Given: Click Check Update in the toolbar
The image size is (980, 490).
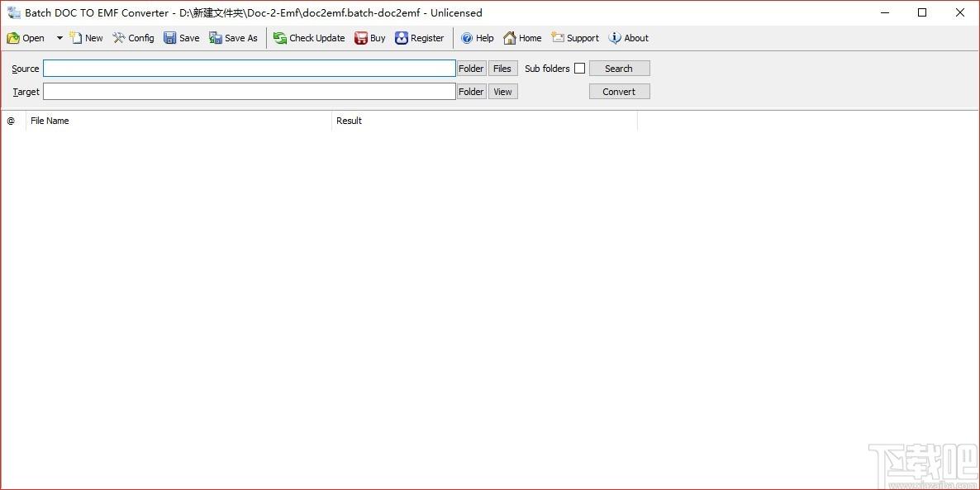Looking at the screenshot, I should click(x=309, y=38).
